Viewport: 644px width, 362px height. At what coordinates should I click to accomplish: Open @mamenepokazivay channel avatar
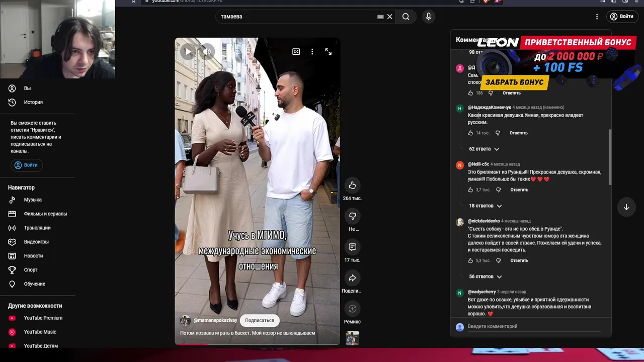point(185,320)
